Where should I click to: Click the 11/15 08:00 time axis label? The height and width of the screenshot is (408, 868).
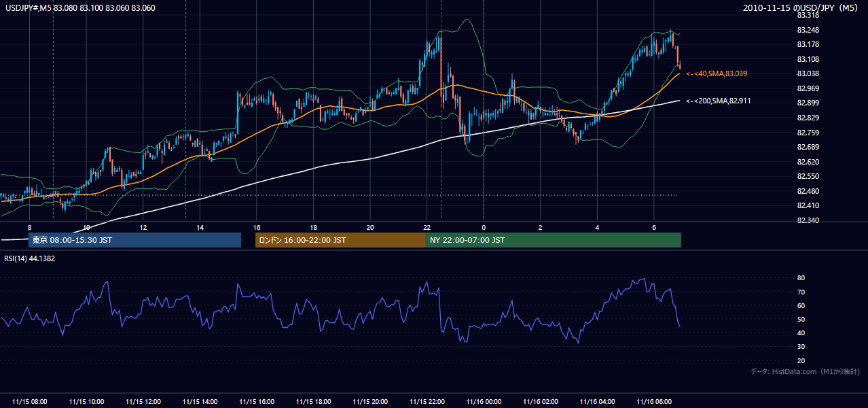(x=29, y=402)
